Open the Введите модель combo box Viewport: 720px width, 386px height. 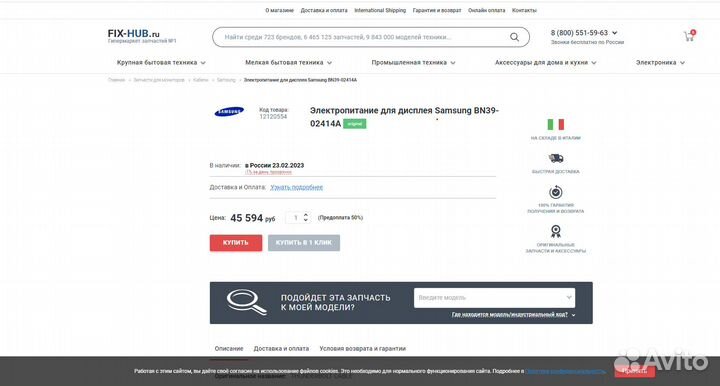494,298
